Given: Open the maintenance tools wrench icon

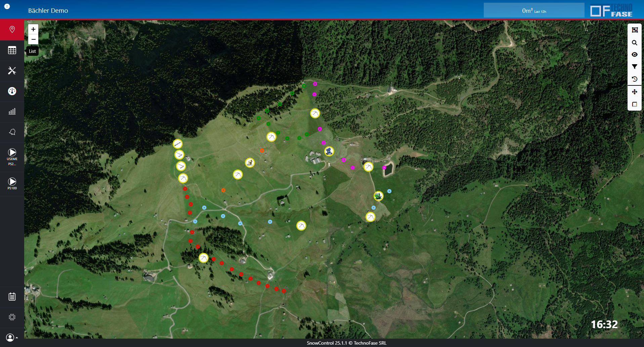Looking at the screenshot, I should (12, 71).
